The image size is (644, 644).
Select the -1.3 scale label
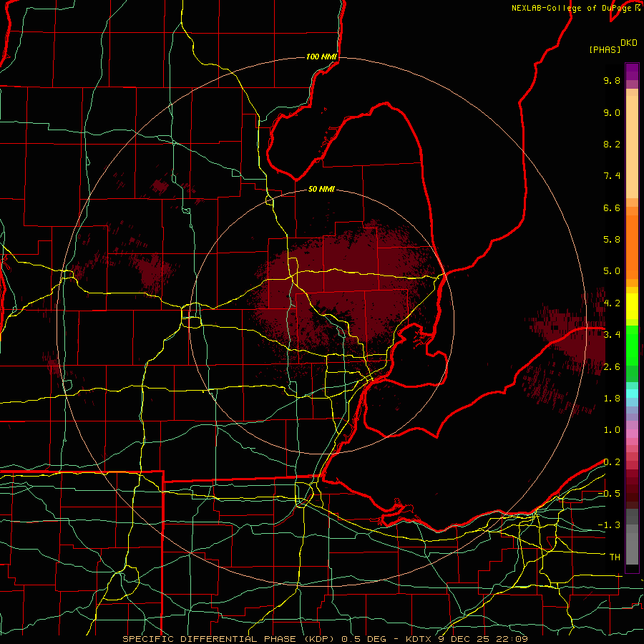(x=609, y=525)
